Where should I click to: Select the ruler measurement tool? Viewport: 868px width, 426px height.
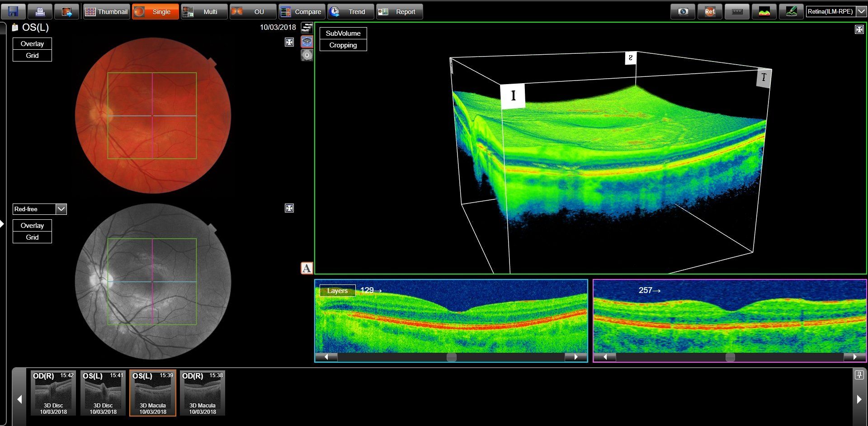point(737,11)
